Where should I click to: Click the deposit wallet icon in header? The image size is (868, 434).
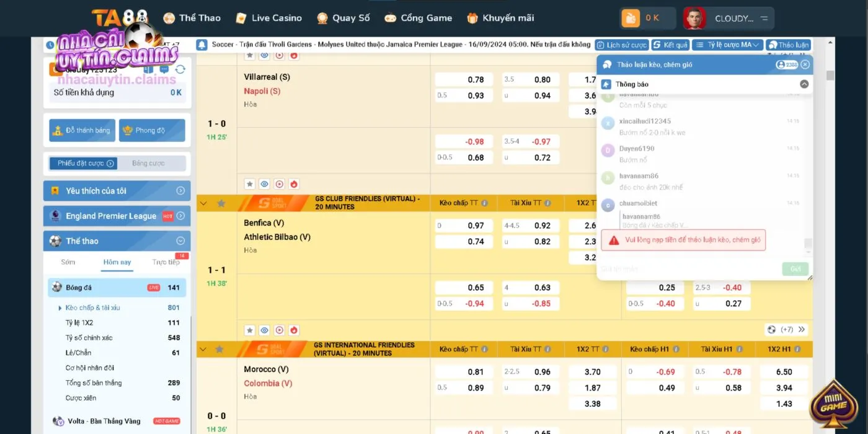631,19
